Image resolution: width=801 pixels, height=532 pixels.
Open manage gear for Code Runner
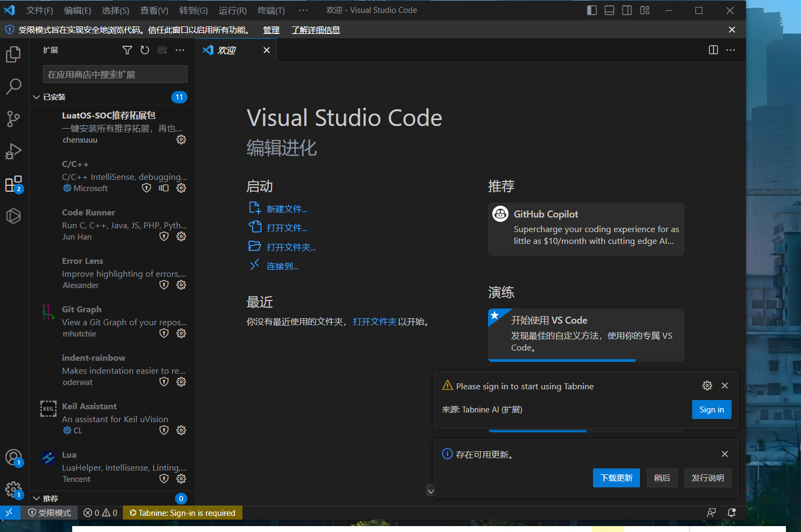click(182, 236)
